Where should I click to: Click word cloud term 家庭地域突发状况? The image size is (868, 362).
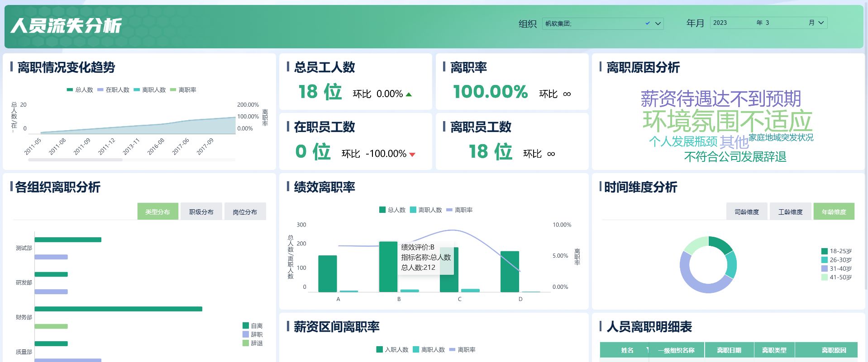click(x=781, y=137)
